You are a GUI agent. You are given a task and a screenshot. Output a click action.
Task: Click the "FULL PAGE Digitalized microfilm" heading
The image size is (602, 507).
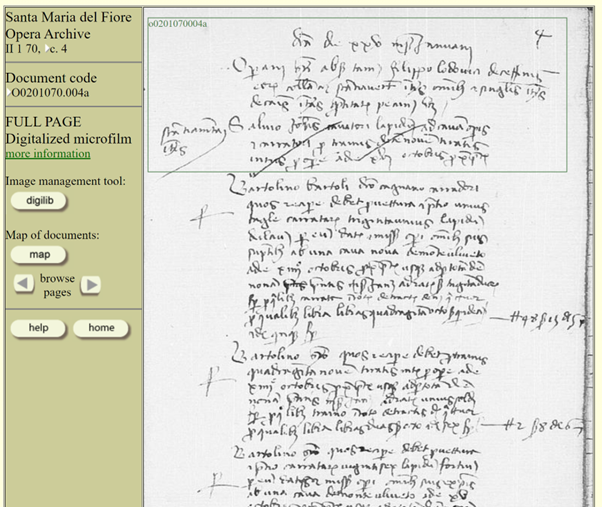tap(68, 130)
